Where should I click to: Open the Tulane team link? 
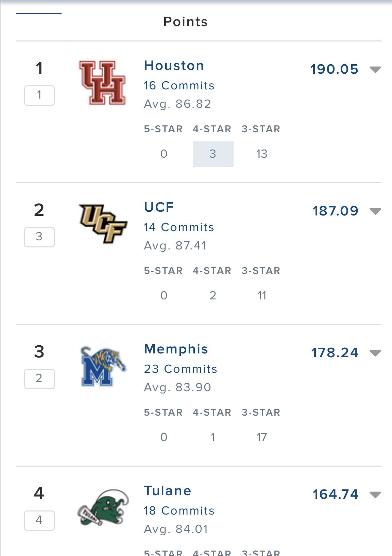pos(168,491)
